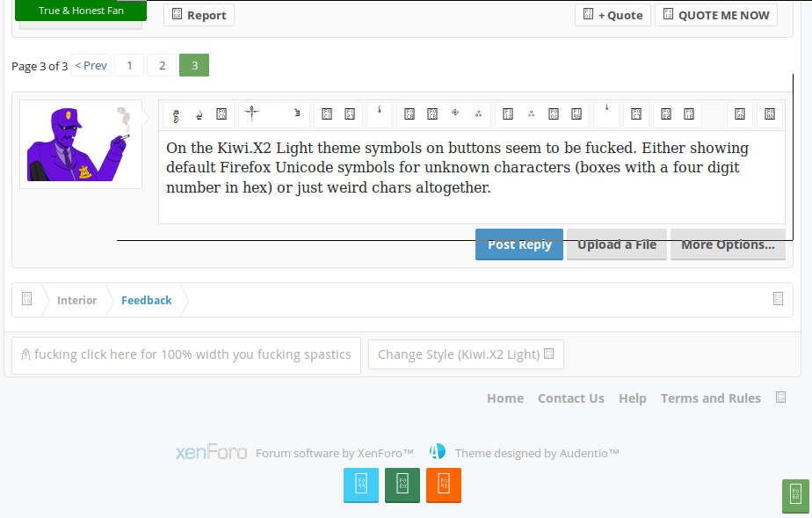Image resolution: width=812 pixels, height=518 pixels.
Task: Click the insert media icon (F008)
Action: pos(554,114)
